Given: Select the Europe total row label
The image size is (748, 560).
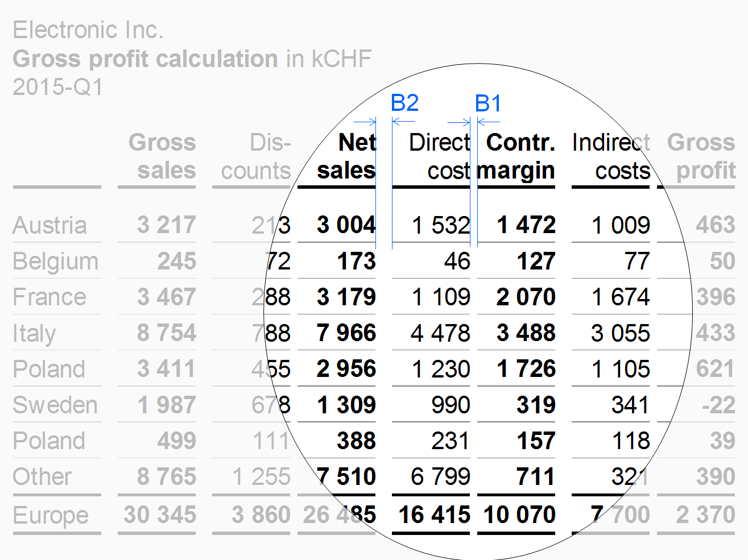Looking at the screenshot, I should click(51, 516).
